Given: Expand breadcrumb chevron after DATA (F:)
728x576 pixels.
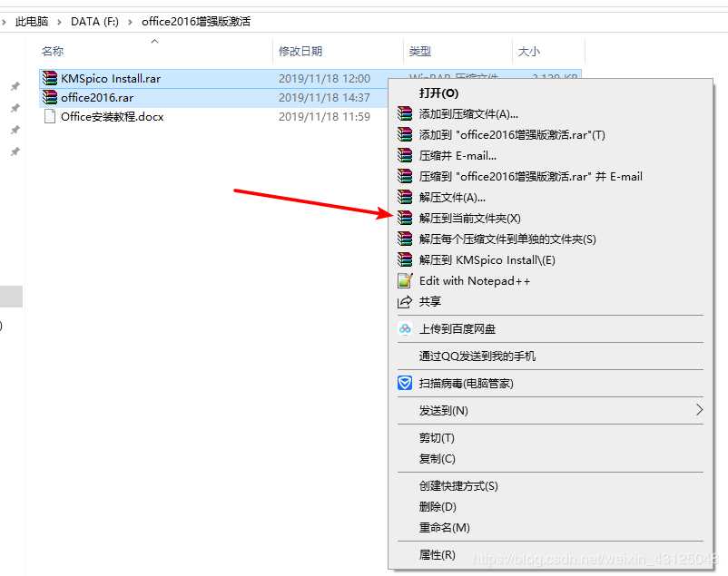Looking at the screenshot, I should 131,22.
